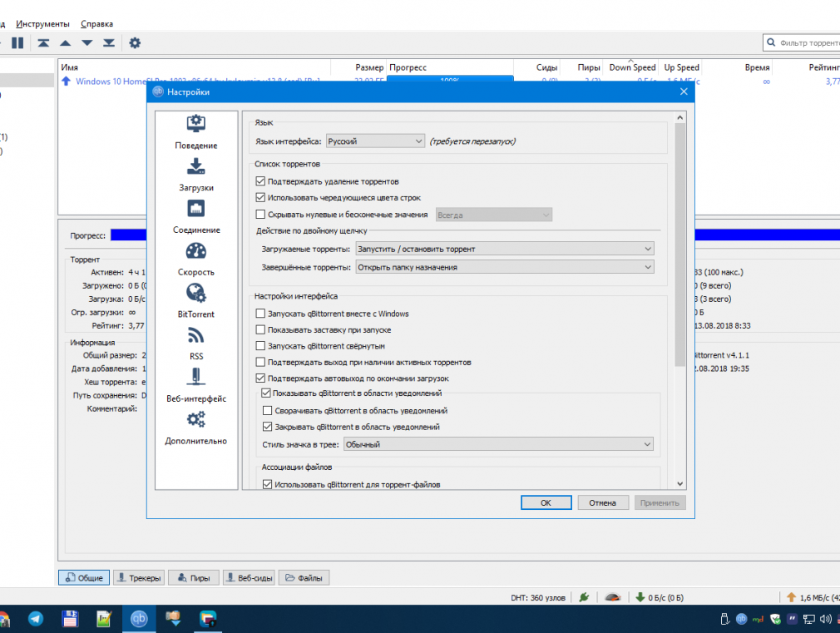Toggle Использовать qBittorrent для торрент-файлов
The height and width of the screenshot is (633, 840).
[x=267, y=485]
